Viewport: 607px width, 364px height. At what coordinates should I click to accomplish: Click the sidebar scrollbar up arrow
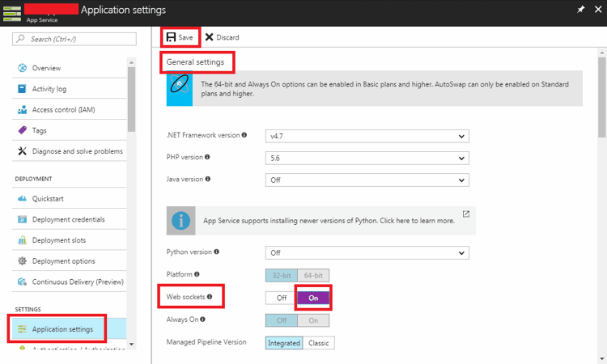tap(131, 62)
